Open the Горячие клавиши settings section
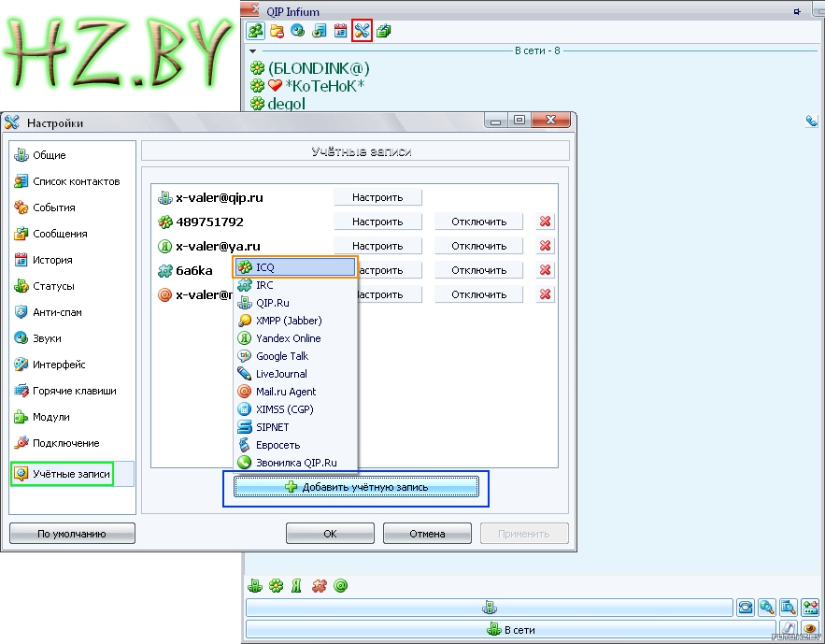Screen dimensions: 825x644 pos(65,391)
